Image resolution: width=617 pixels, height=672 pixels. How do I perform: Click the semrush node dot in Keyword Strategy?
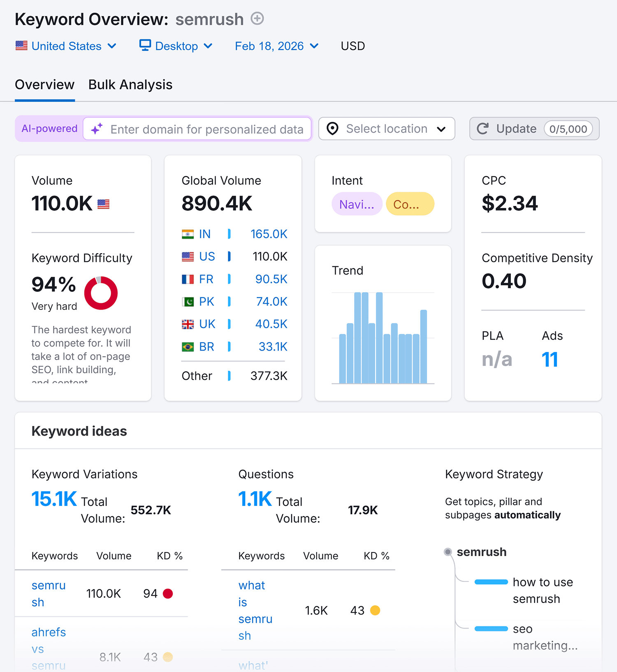tap(448, 552)
